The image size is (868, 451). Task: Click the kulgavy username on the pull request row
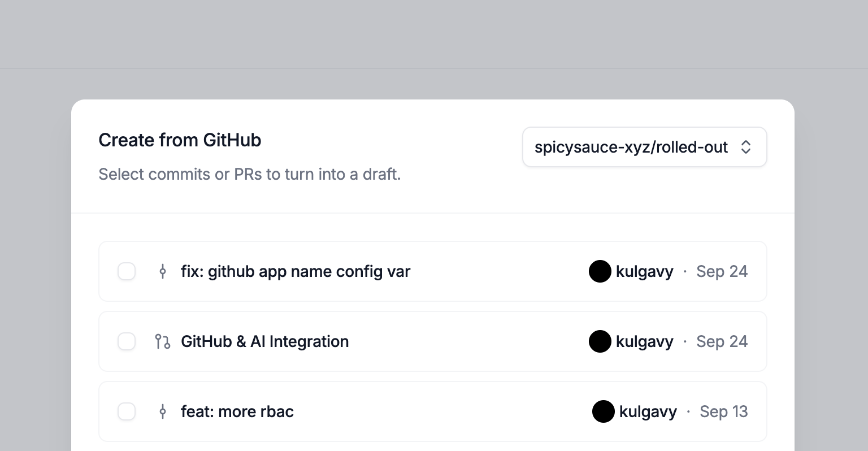click(x=645, y=342)
